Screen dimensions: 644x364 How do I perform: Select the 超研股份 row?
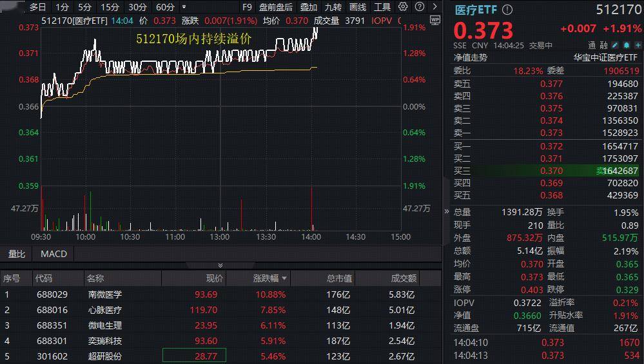click(x=221, y=356)
